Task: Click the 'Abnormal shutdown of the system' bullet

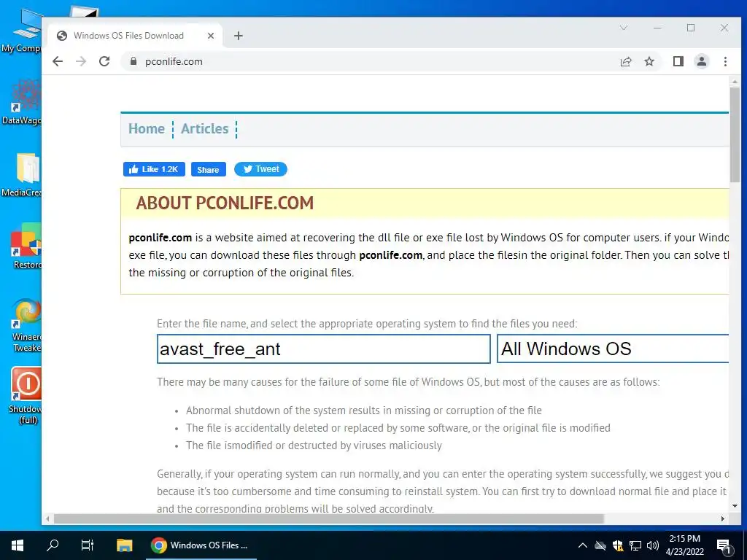Action: (x=363, y=411)
